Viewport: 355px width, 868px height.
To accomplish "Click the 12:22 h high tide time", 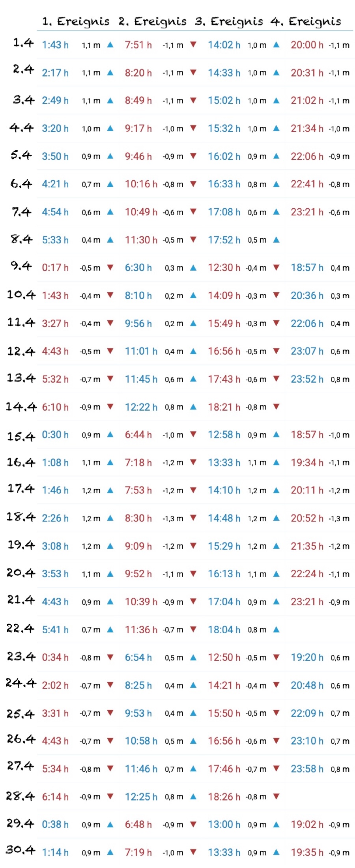I will coord(141,407).
